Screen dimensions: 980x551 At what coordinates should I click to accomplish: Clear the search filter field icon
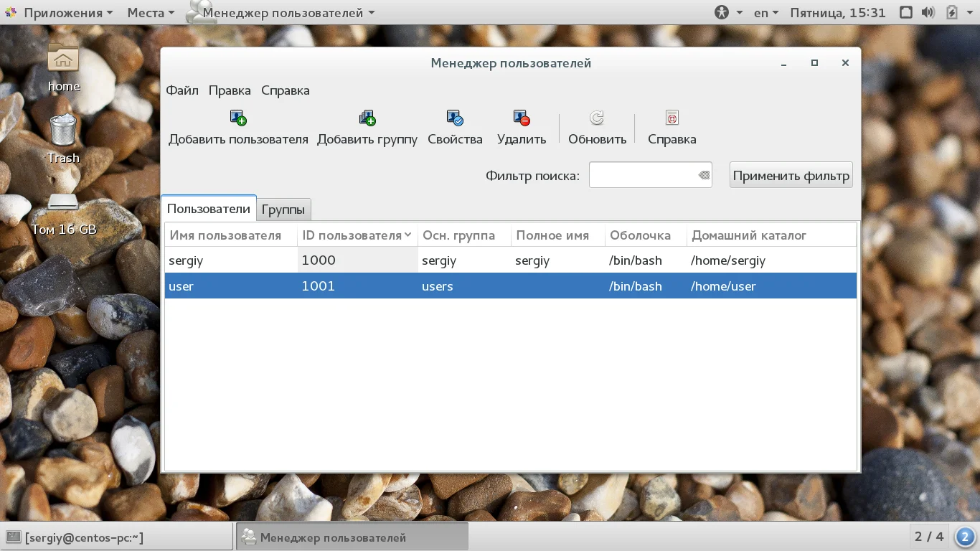(x=704, y=175)
